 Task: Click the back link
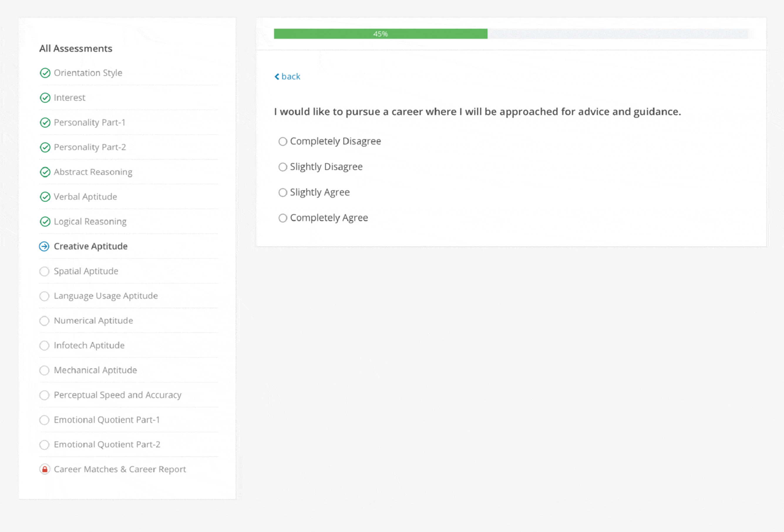[x=290, y=77]
